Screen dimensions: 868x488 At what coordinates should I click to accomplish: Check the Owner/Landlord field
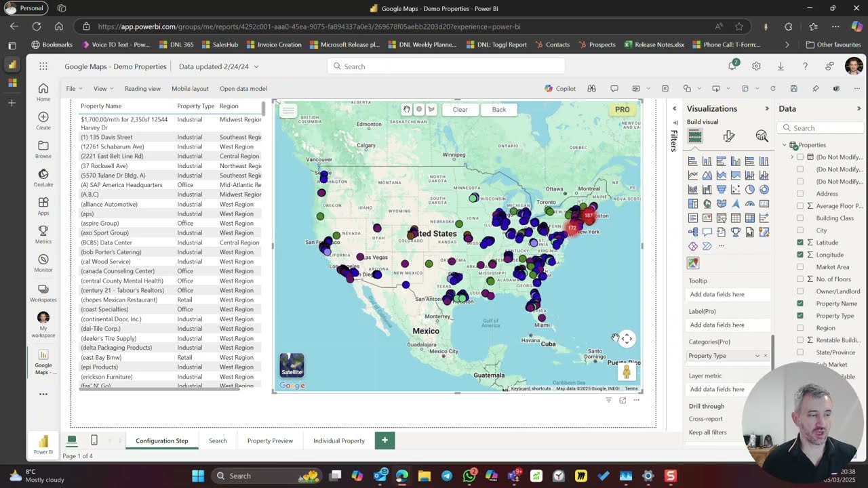point(800,291)
